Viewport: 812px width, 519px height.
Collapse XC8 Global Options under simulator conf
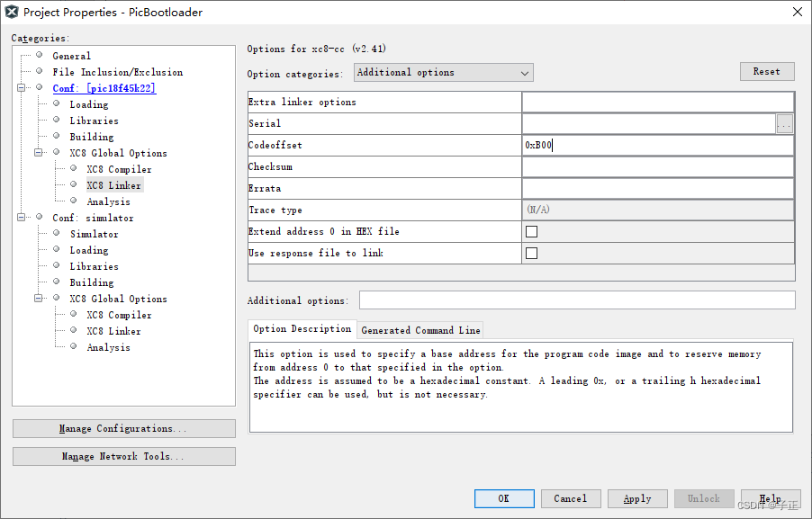38,299
